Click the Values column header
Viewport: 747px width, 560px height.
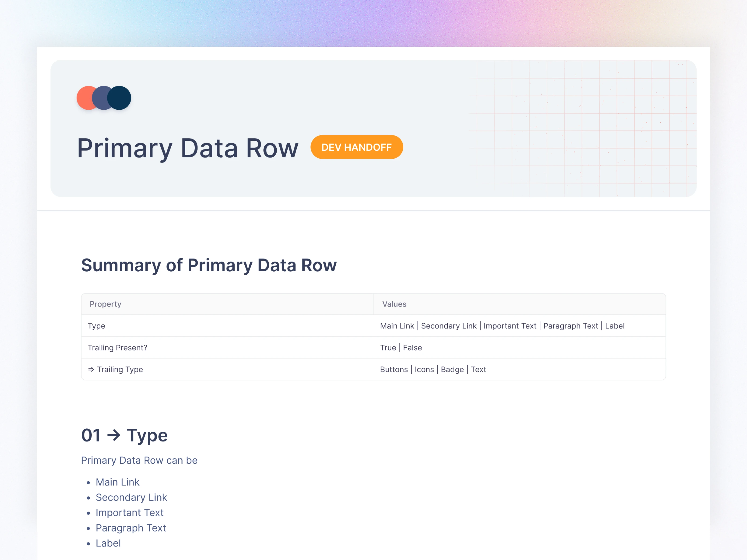pos(394,304)
